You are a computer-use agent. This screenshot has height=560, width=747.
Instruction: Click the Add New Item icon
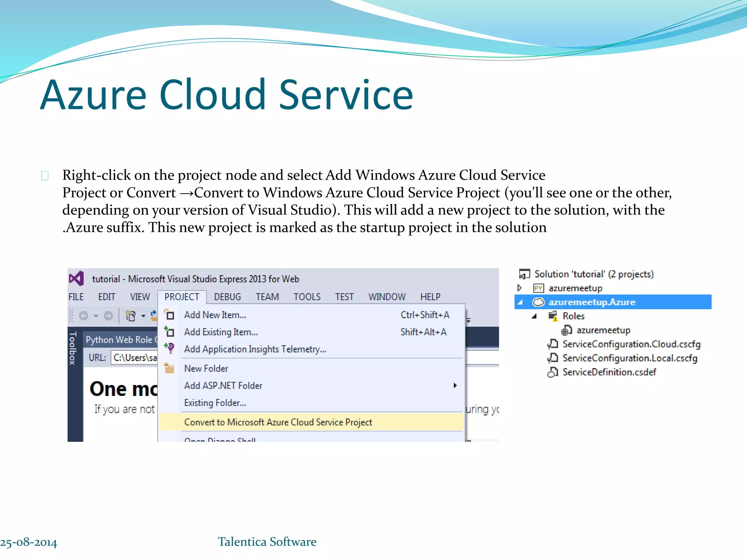point(169,314)
